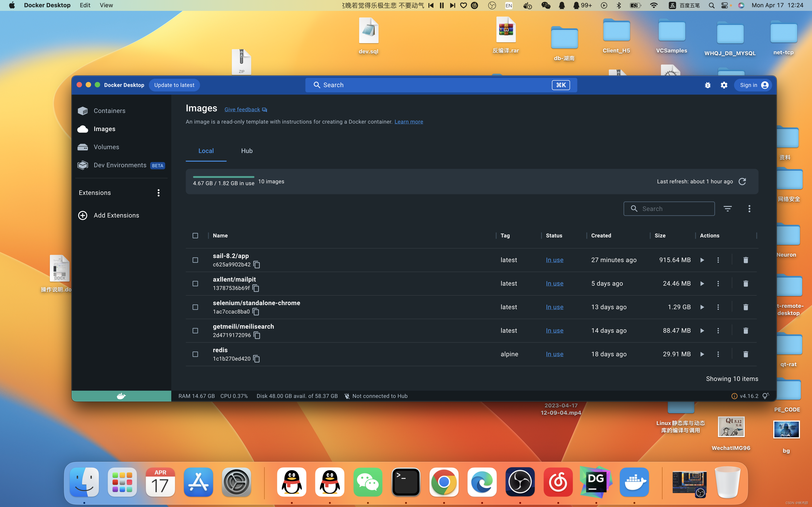The image size is (812, 507).
Task: Go to Volumes in sidebar
Action: (106, 147)
